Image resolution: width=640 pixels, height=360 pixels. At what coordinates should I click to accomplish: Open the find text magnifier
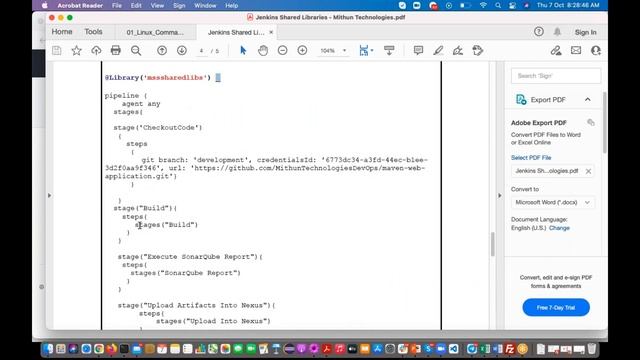[136, 51]
